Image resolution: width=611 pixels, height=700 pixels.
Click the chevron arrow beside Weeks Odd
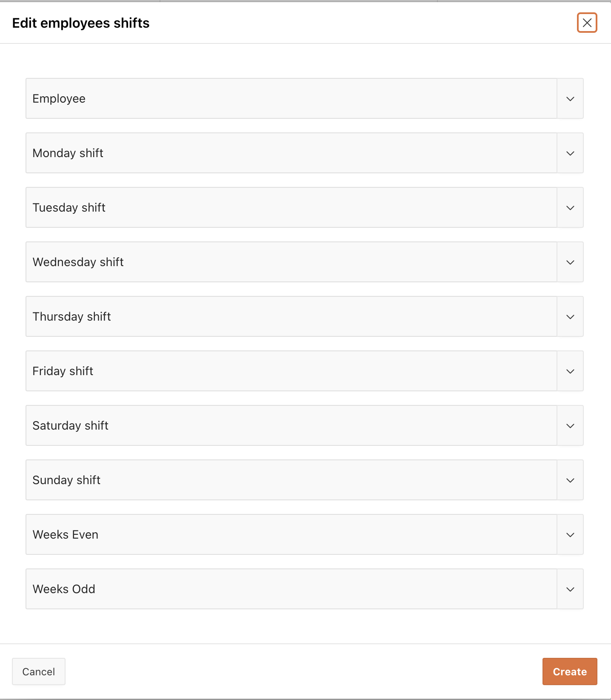(570, 589)
